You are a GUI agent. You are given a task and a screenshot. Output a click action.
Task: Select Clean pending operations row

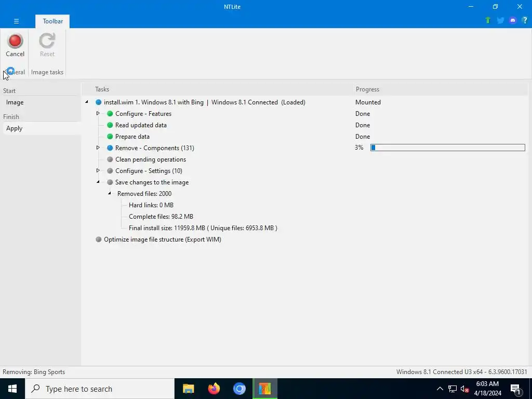151,159
